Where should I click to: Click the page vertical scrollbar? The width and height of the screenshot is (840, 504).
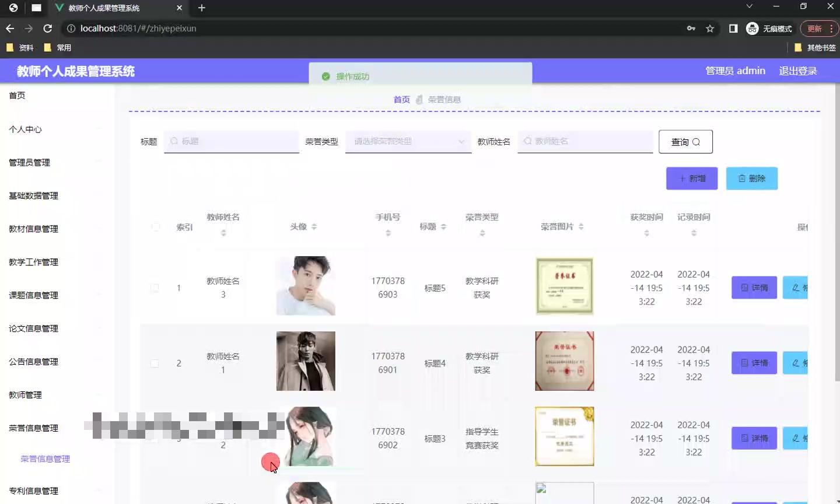(836, 233)
